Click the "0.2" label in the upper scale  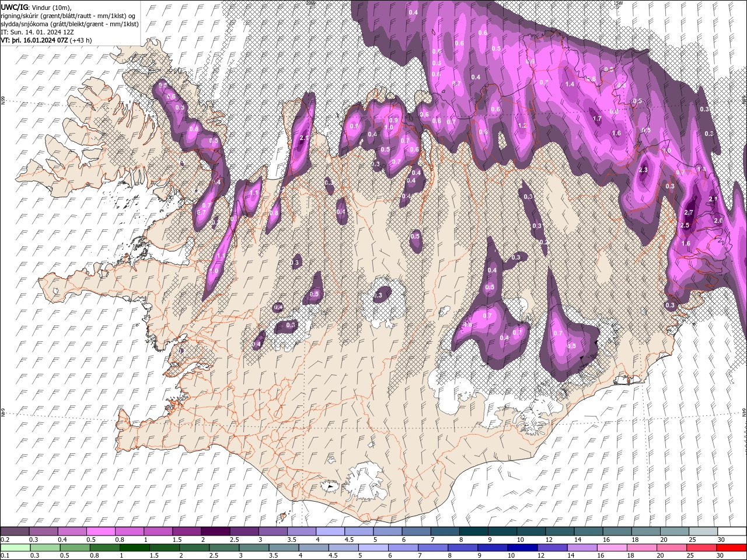pyautogui.click(x=5, y=540)
